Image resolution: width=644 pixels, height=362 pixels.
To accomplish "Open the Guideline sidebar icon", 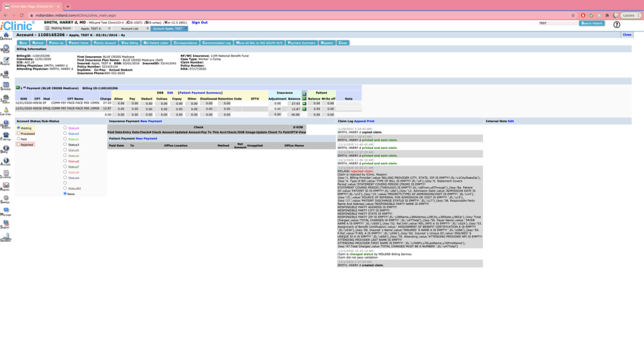I will tap(6, 237).
